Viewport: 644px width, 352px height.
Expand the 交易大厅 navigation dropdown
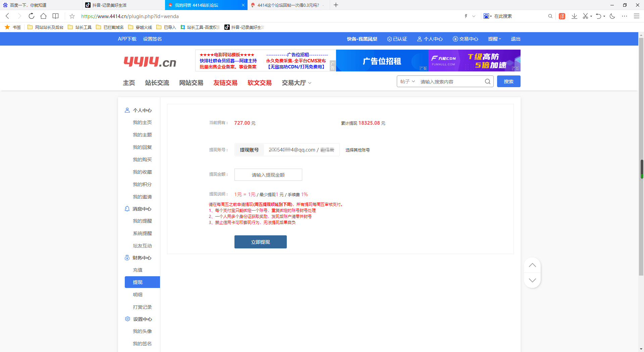297,83
